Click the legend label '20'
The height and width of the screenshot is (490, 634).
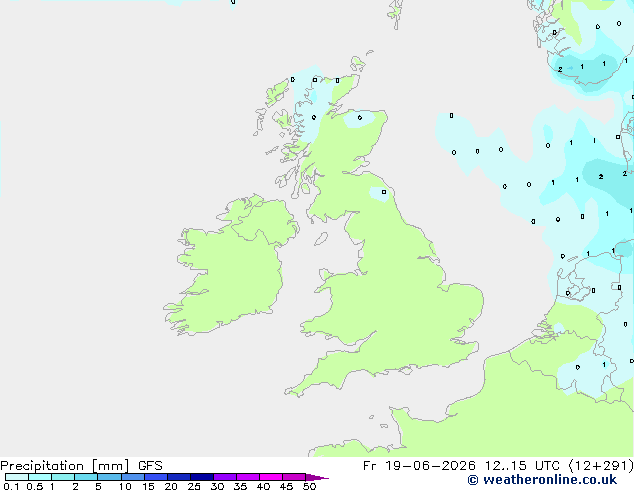(x=171, y=486)
